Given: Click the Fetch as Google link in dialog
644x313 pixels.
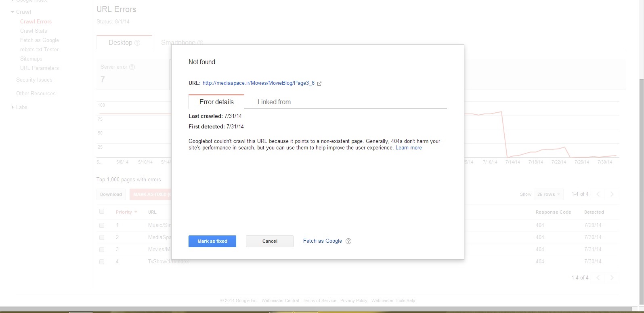Looking at the screenshot, I should click(323, 241).
